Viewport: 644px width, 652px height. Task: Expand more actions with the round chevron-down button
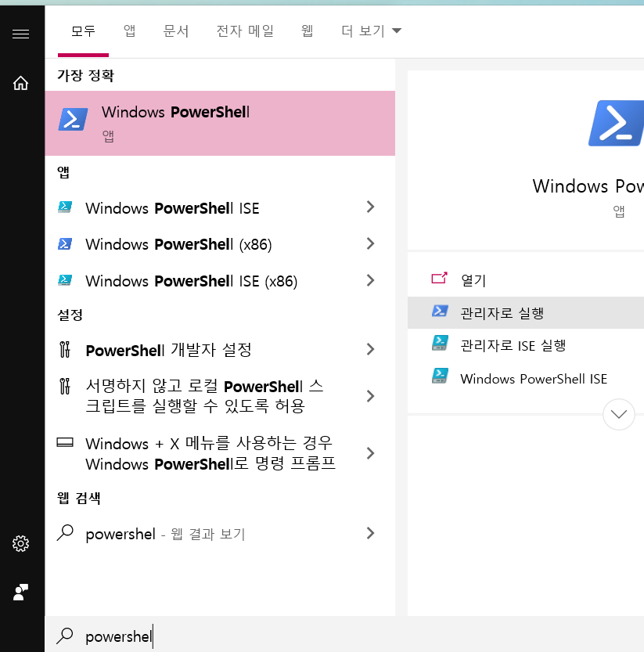(619, 414)
